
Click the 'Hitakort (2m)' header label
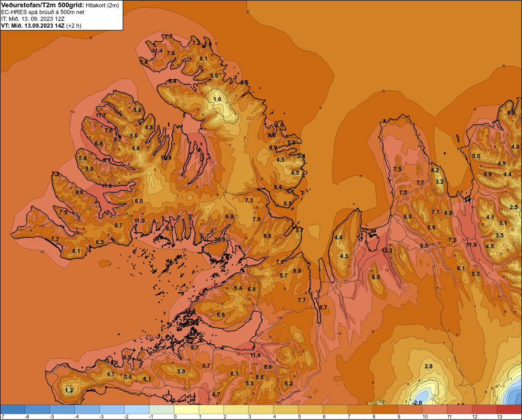tap(102, 5)
